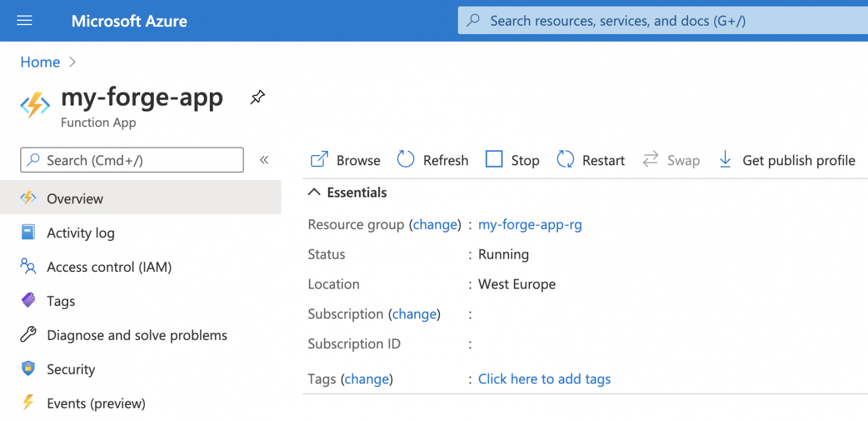Image resolution: width=868 pixels, height=421 pixels.
Task: Click the Swap toolbar label
Action: [683, 160]
